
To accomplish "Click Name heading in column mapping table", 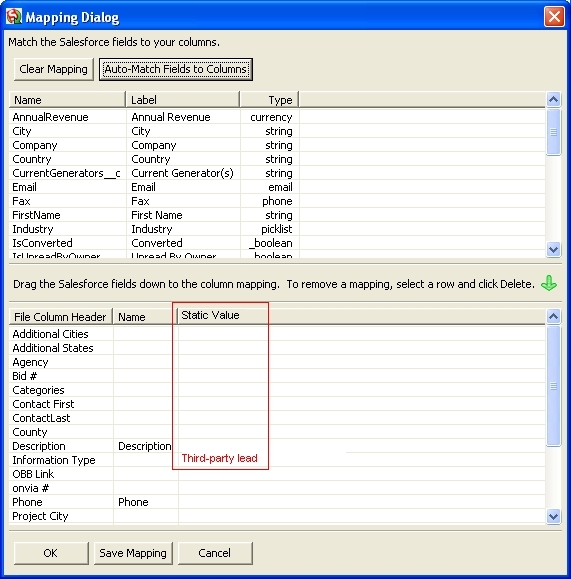I will click(x=145, y=317).
